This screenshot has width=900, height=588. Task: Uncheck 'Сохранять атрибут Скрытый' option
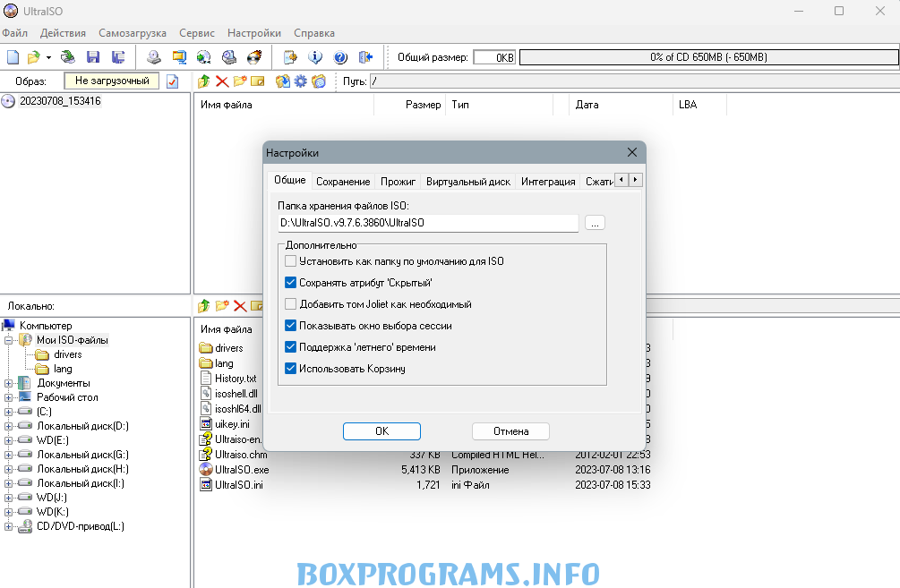pos(290,282)
